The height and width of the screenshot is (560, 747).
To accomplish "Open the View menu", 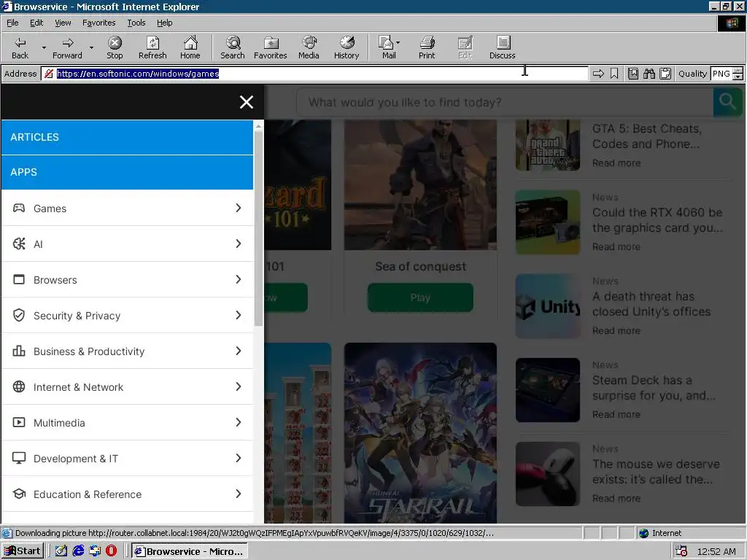I will pos(63,23).
